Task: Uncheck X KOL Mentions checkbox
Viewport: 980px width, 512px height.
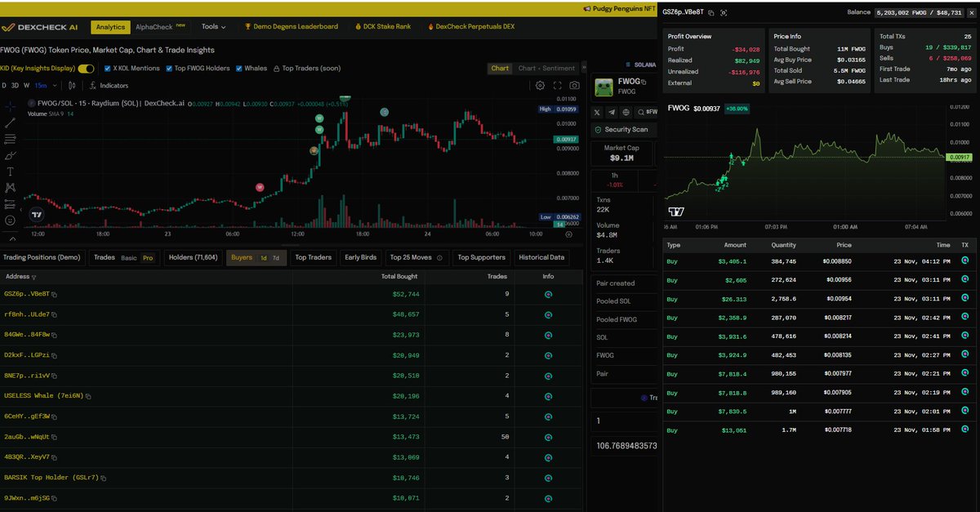Action: tap(108, 69)
